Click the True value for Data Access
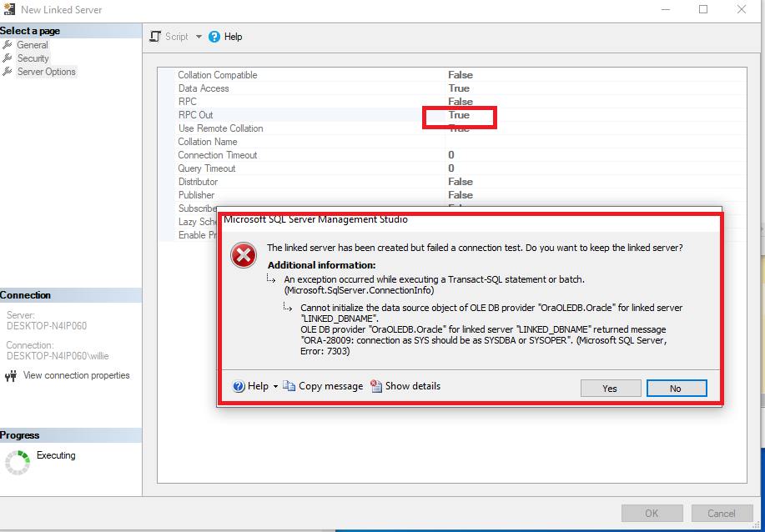 coord(459,88)
